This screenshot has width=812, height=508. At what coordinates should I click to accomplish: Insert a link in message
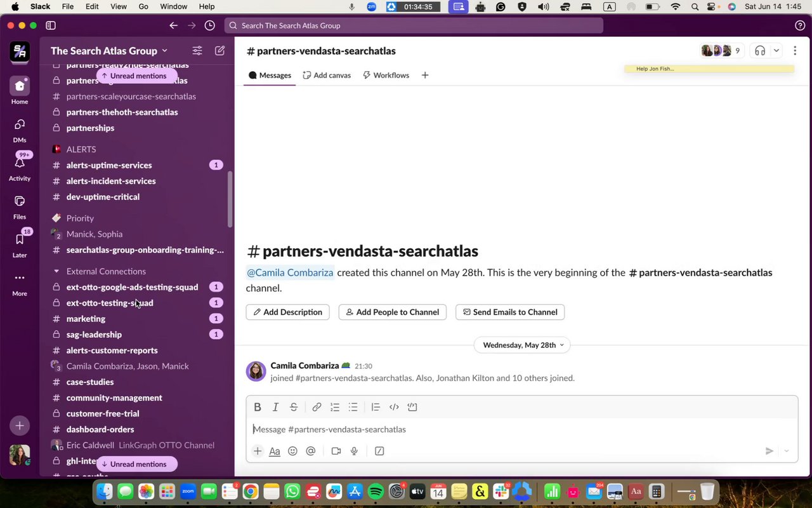317,407
